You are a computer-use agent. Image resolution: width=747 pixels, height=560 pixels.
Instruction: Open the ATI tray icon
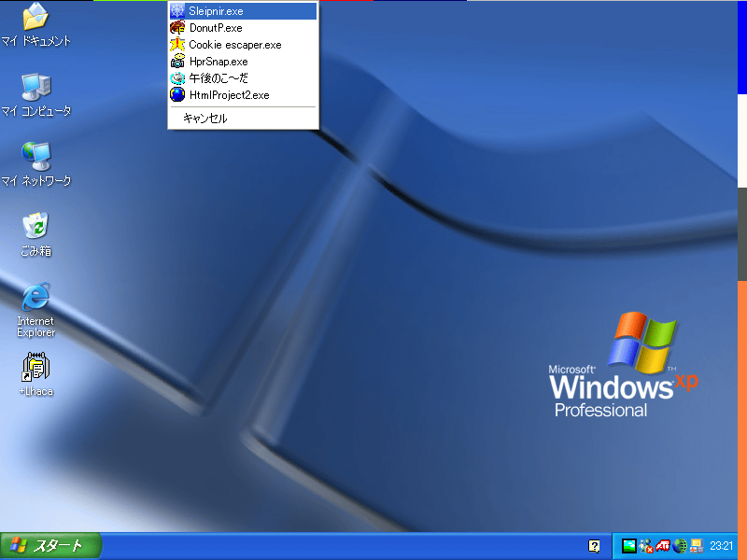coord(663,546)
